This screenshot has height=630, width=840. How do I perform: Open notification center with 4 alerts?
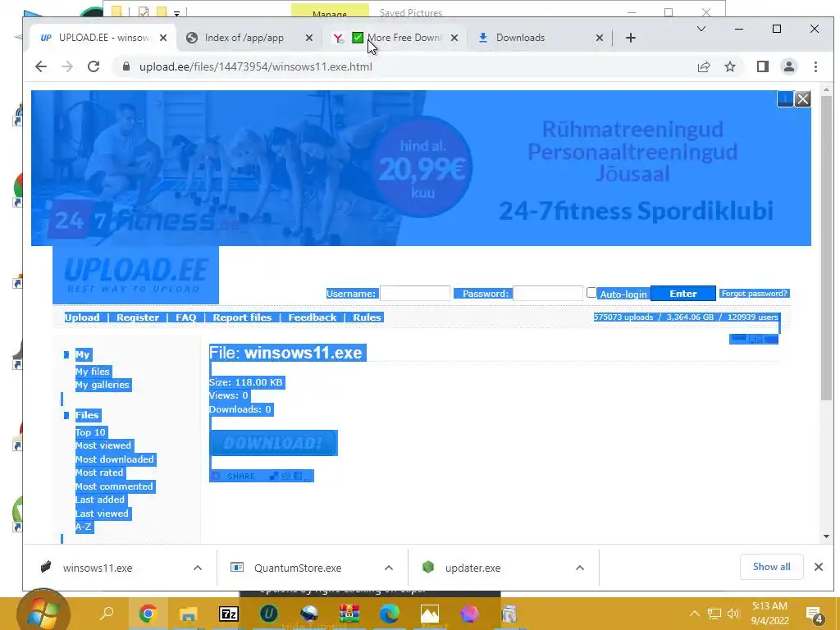pos(814,614)
